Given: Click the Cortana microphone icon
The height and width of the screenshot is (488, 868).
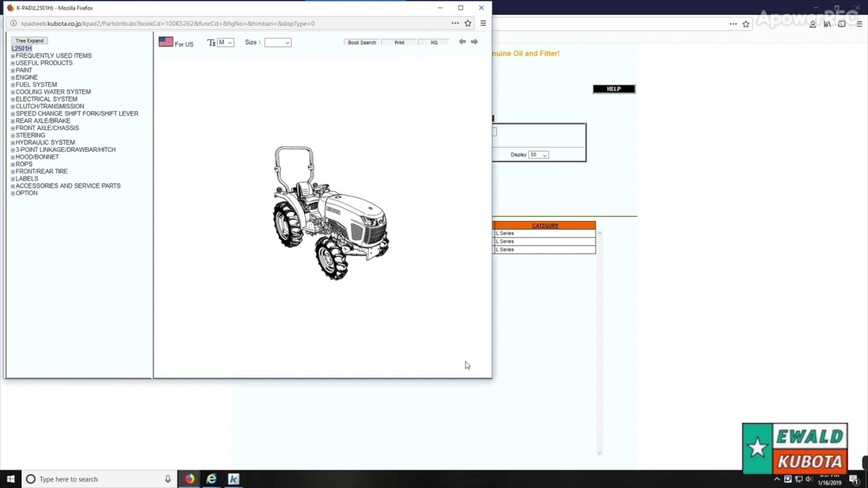Looking at the screenshot, I should (167, 479).
